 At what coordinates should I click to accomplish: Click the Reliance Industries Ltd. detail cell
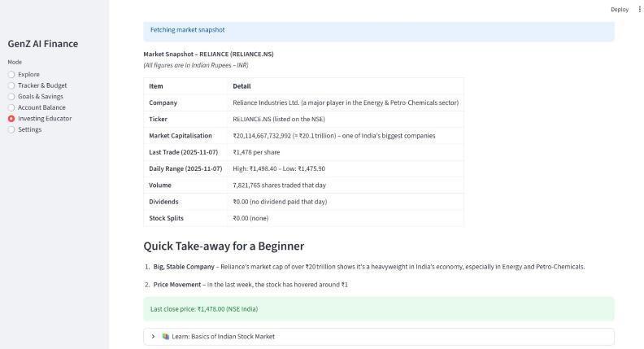(346, 103)
